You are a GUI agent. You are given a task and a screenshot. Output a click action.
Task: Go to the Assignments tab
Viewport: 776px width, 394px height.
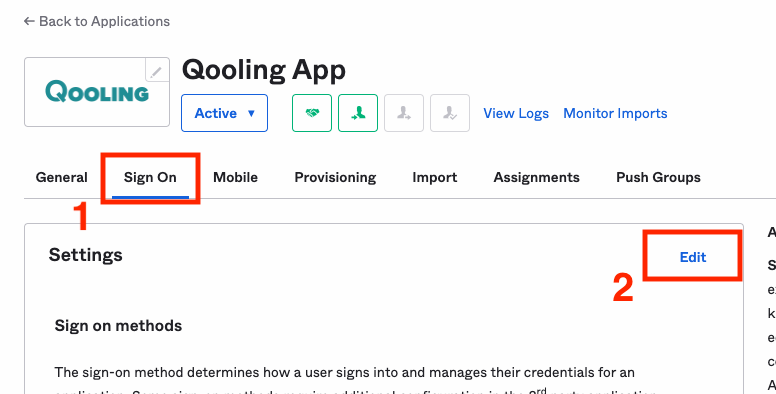pyautogui.click(x=536, y=177)
